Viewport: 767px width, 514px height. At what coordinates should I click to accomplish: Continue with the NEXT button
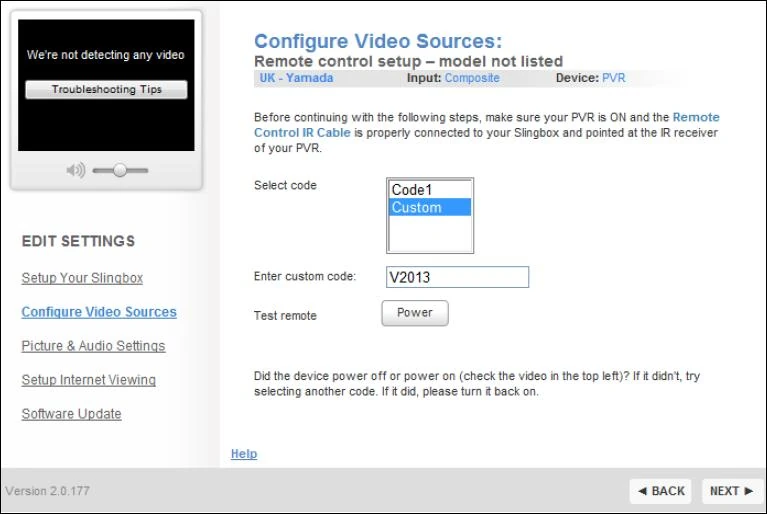click(732, 491)
